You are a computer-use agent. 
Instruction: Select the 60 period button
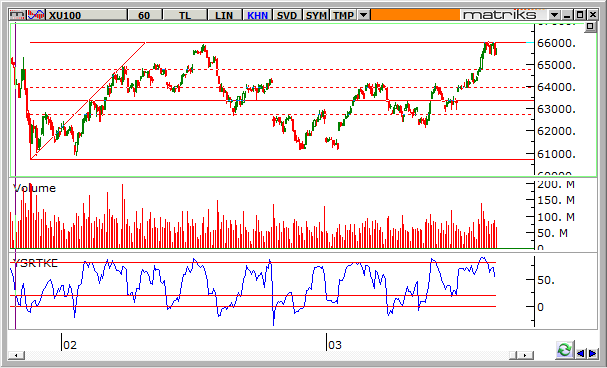pyautogui.click(x=144, y=15)
